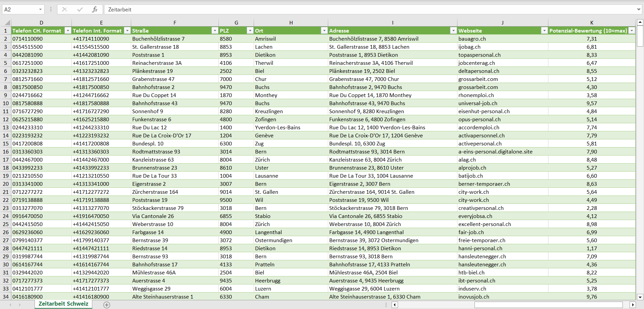Click into the formula bar showing Zeitarbeit

pyautogui.click(x=369, y=9)
